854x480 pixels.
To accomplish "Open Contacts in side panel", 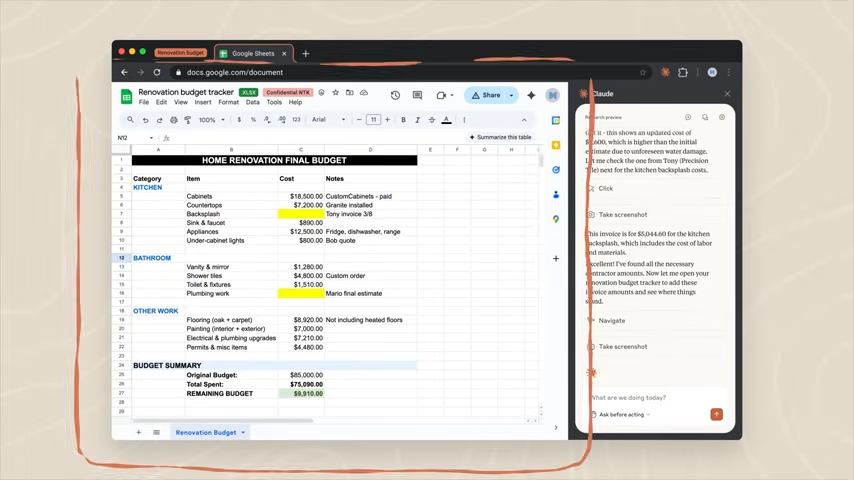I will (x=556, y=195).
